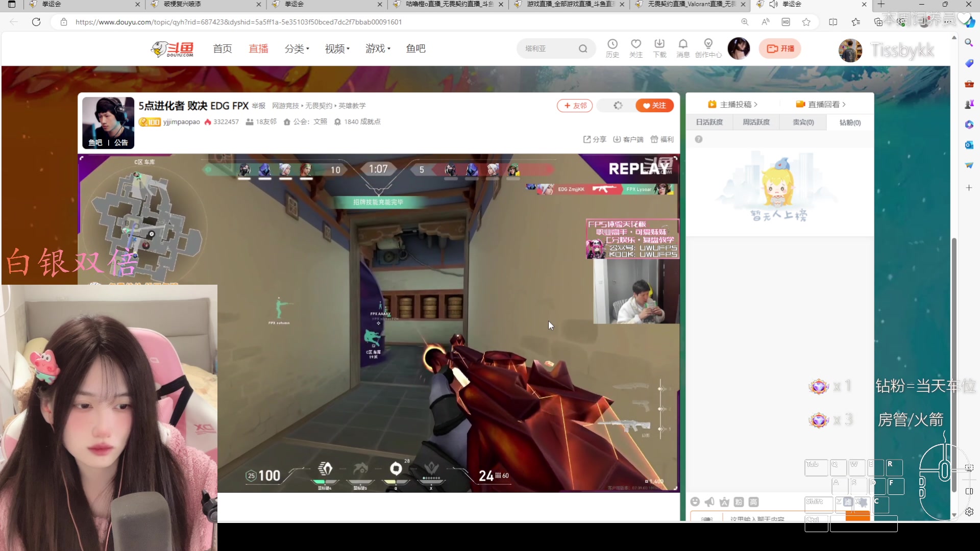980x551 pixels.
Task: Switch to the 贵宾(0) tab
Action: 803,122
